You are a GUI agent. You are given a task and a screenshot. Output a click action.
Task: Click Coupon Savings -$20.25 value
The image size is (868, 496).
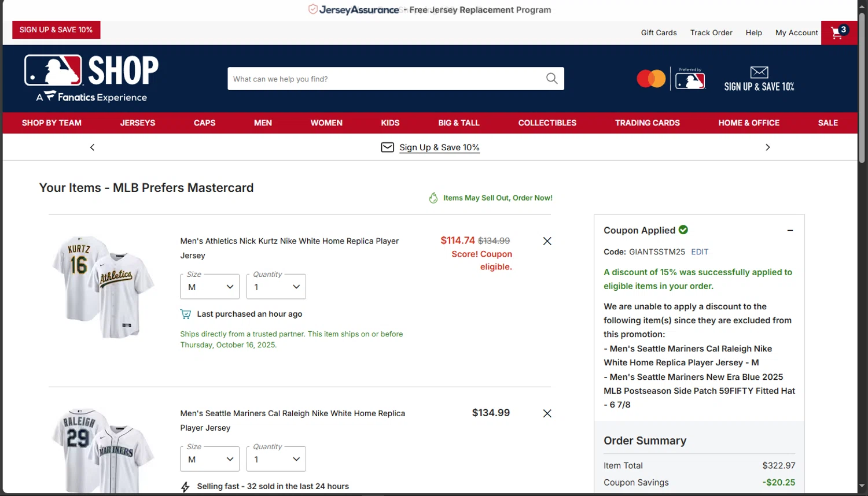pyautogui.click(x=779, y=482)
